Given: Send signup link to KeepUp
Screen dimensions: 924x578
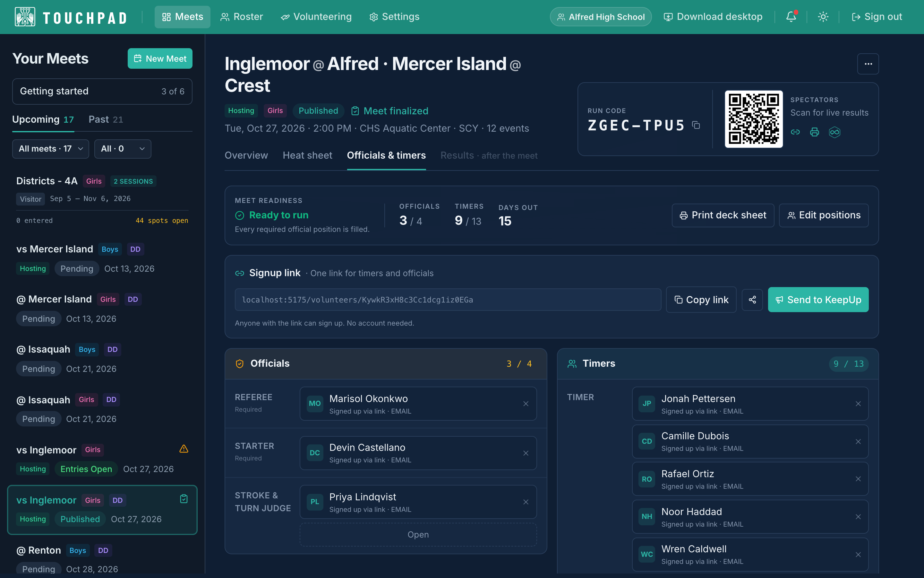Looking at the screenshot, I should (818, 300).
